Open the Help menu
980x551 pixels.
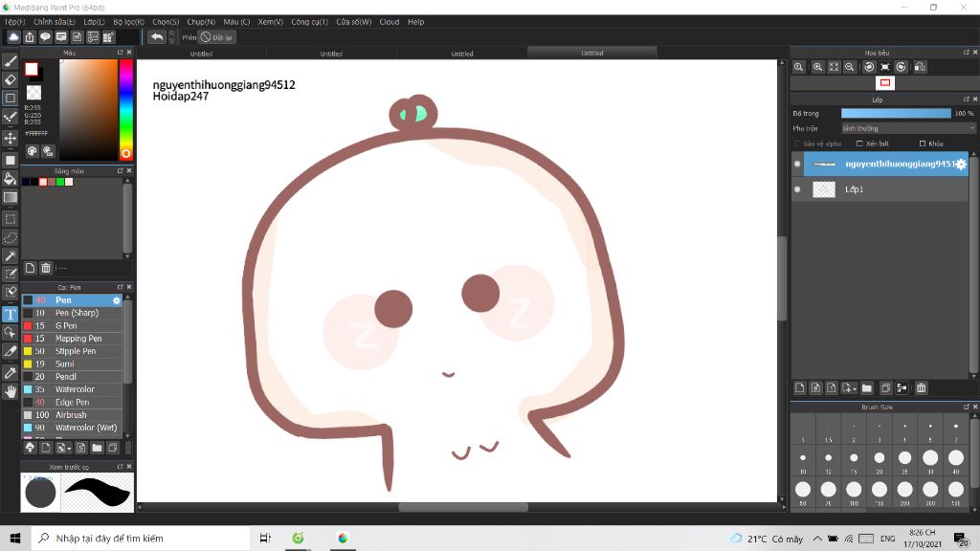point(415,22)
